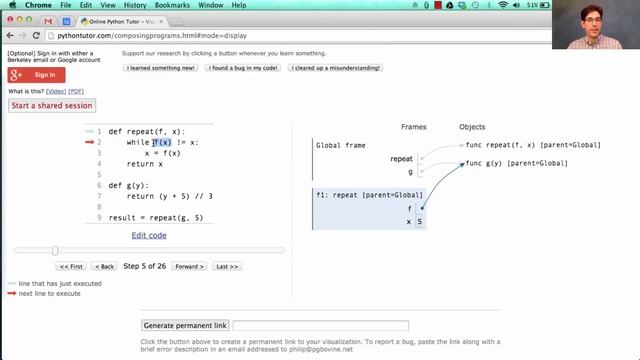Click 'I cleared up a misunderstanding!' button
This screenshot has height=360, width=640.
pos(335,68)
